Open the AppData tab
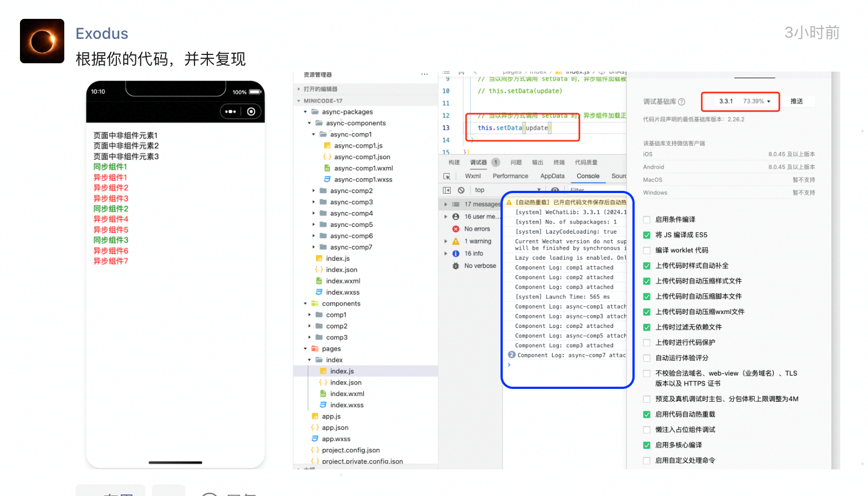The height and width of the screenshot is (496, 868). 552,176
